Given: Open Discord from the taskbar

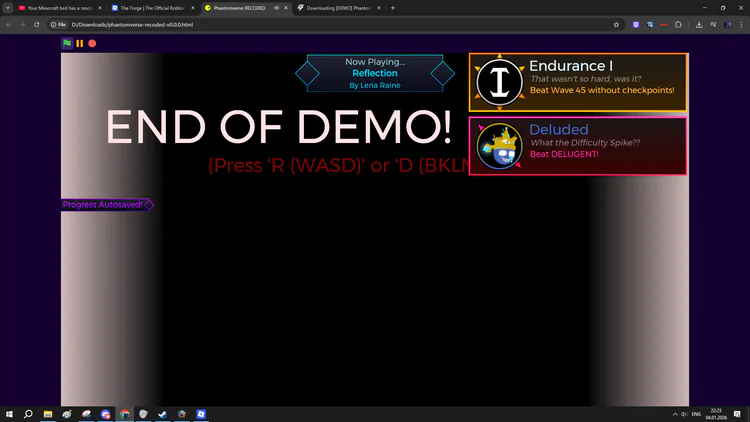Looking at the screenshot, I should (105, 414).
